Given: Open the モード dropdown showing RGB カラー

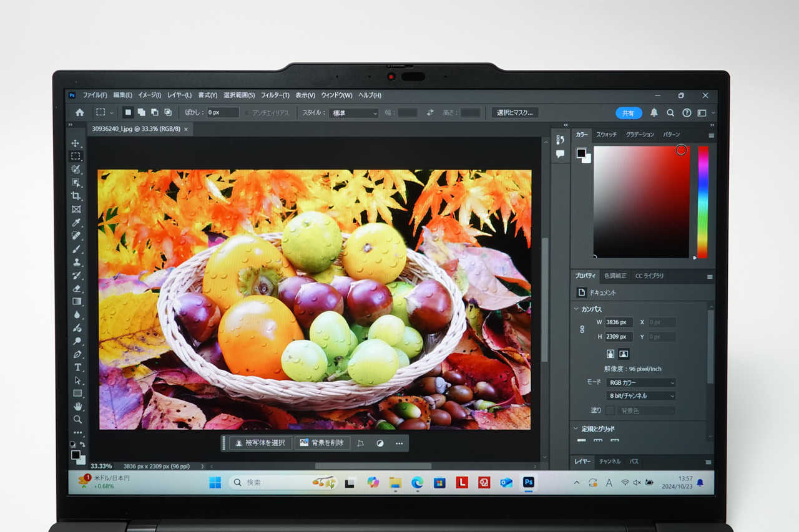Looking at the screenshot, I should 641,382.
